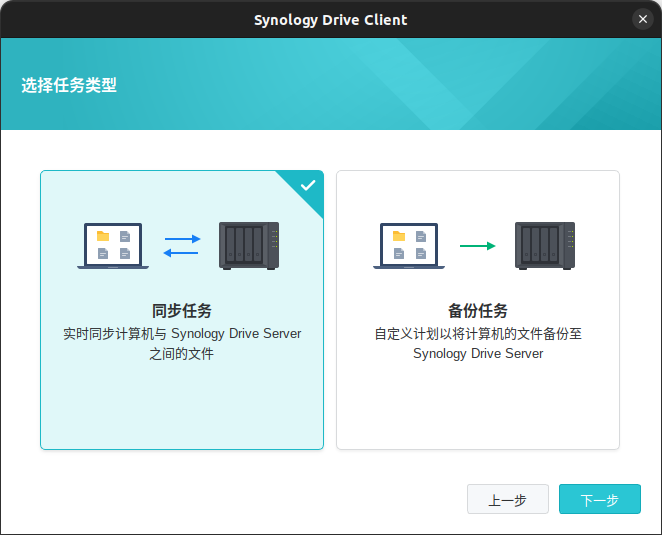Click the NAS server icon in the sync card
The height and width of the screenshot is (535, 662).
(x=249, y=246)
